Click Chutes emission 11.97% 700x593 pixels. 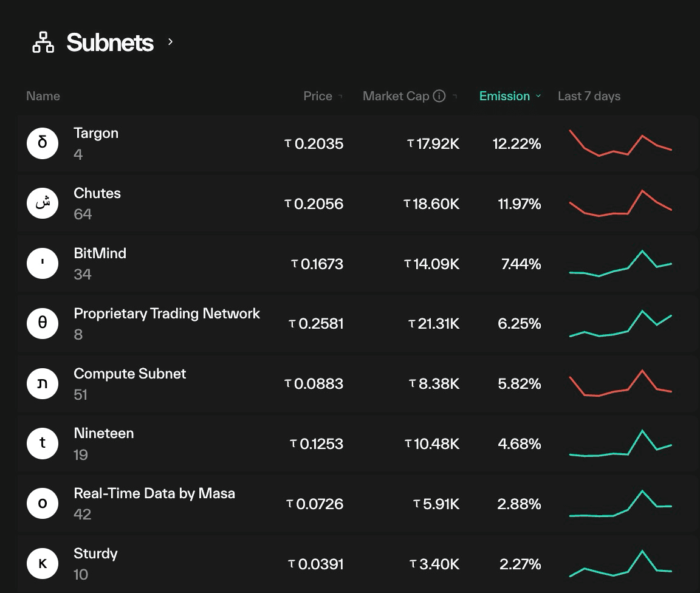519,204
